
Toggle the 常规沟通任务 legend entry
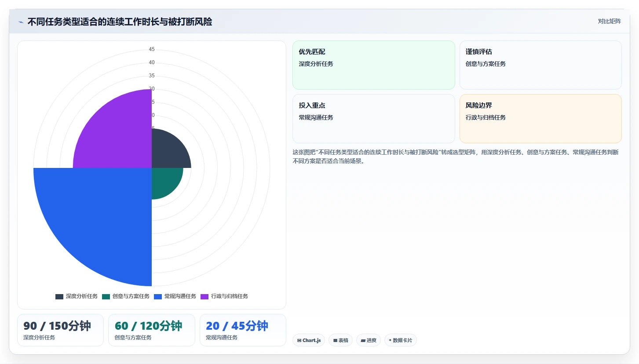[x=175, y=296]
